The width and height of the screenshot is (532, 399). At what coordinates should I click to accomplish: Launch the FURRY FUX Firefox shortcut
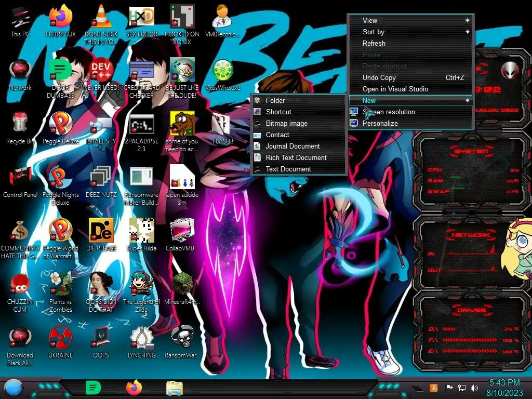click(60, 21)
